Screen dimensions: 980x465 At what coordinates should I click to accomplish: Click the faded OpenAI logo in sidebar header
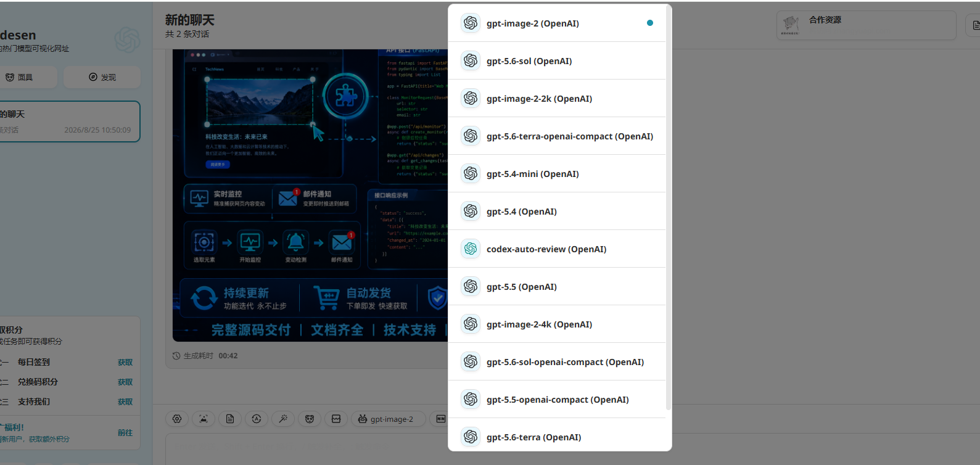coord(127,40)
